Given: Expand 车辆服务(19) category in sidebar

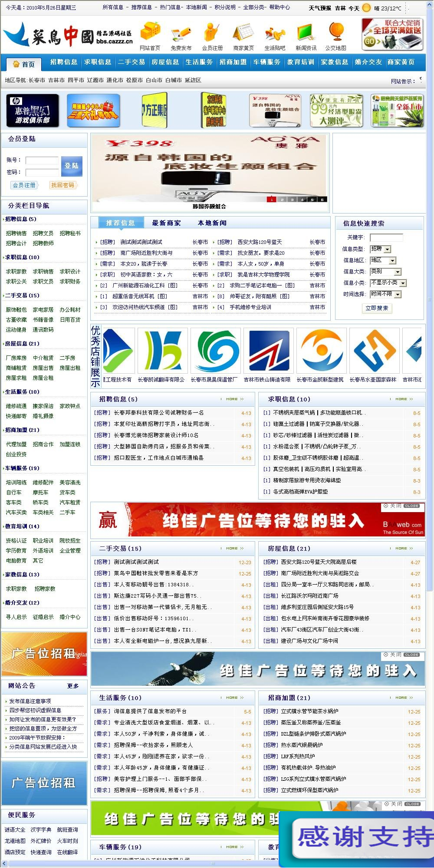Looking at the screenshot, I should pos(22,468).
